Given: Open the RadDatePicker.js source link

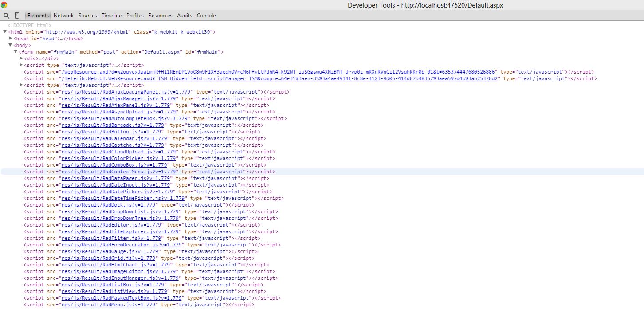Looking at the screenshot, I should tap(118, 192).
